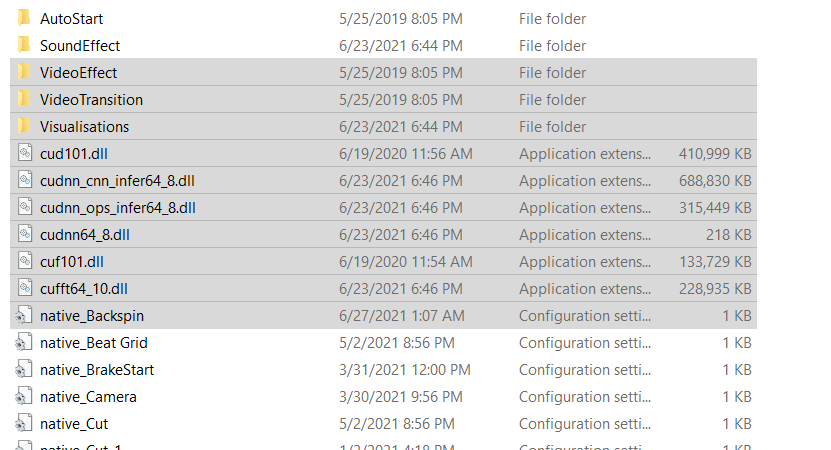This screenshot has width=831, height=450.
Task: Click the AutoStart folder name
Action: coord(72,19)
